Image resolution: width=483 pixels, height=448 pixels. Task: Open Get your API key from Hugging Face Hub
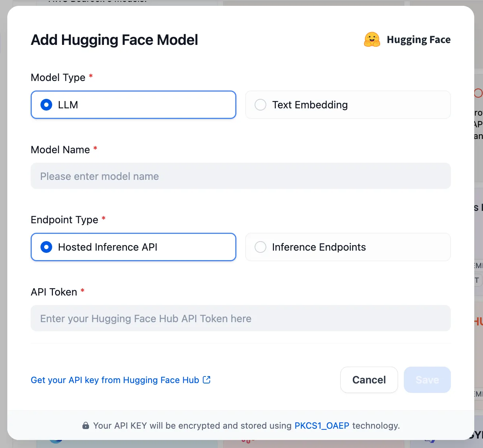115,380
